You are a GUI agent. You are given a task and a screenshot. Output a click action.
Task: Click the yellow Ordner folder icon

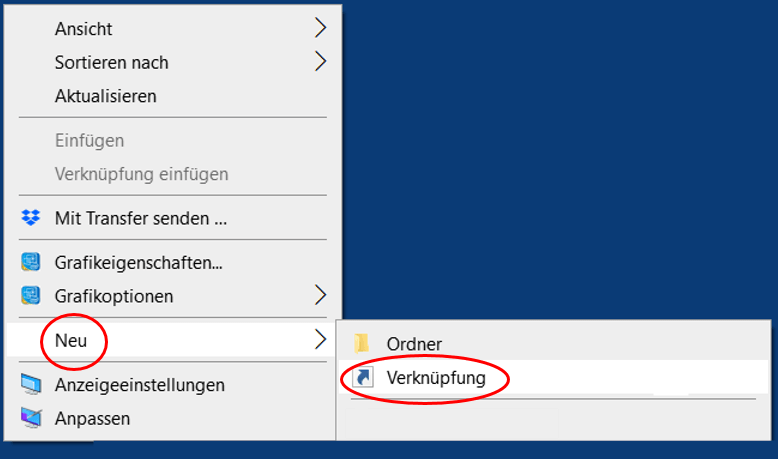click(362, 343)
